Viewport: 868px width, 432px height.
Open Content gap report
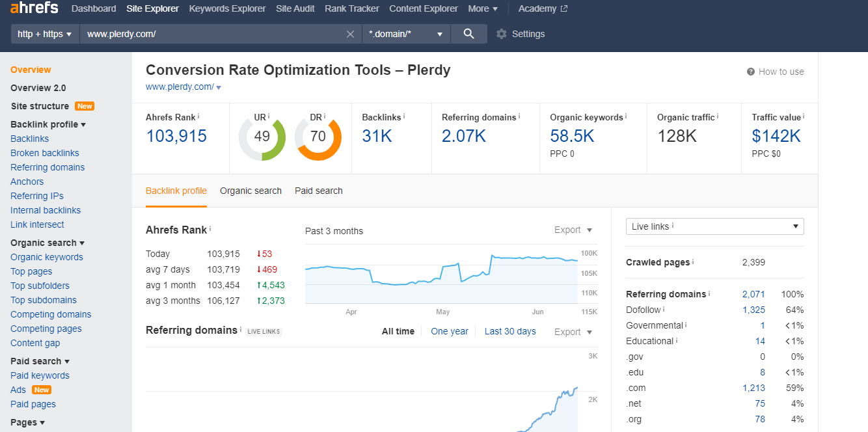(35, 343)
